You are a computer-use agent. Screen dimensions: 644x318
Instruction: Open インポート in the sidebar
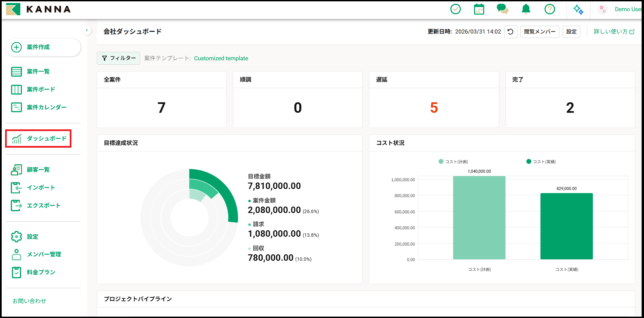[x=41, y=188]
